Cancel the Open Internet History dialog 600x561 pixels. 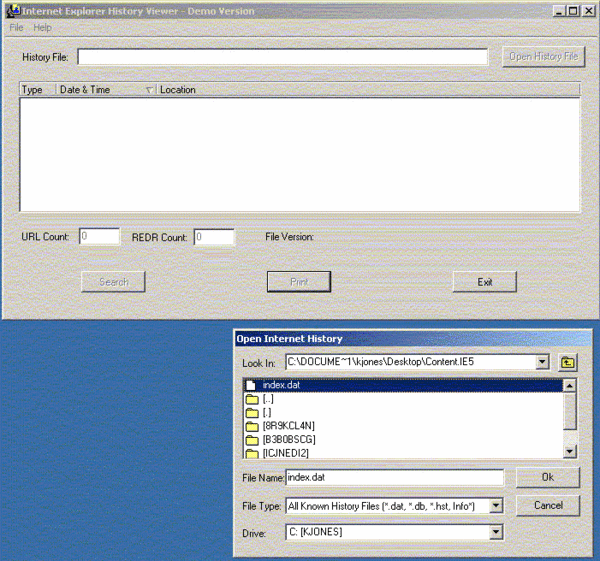point(548,505)
